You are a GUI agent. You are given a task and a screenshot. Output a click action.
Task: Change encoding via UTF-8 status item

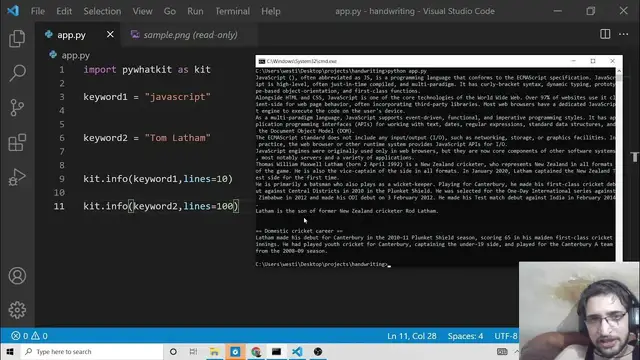coord(506,336)
